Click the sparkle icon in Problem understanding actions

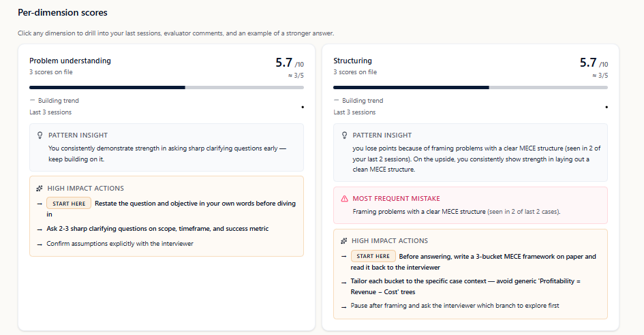coord(40,189)
